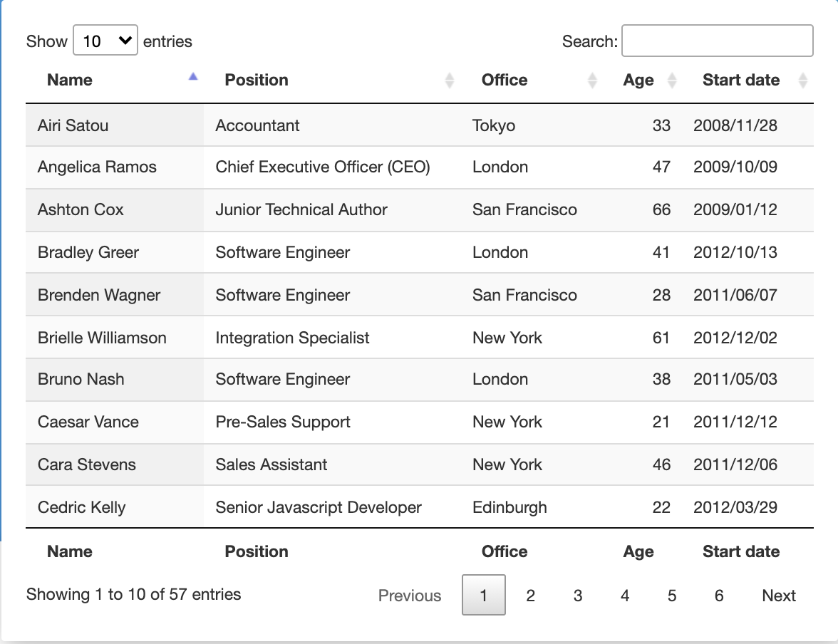The width and height of the screenshot is (838, 644).
Task: Click the Position footer header label
Action: click(x=256, y=551)
